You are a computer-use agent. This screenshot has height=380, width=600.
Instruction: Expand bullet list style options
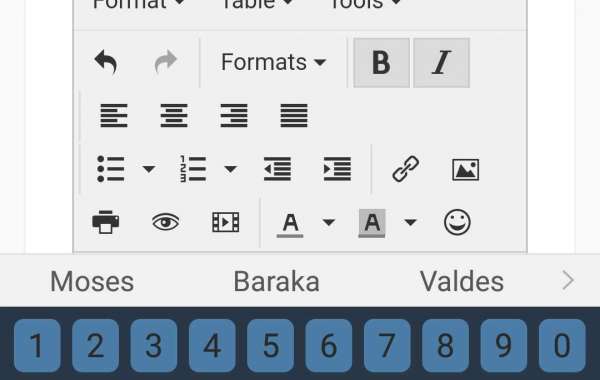click(x=149, y=169)
